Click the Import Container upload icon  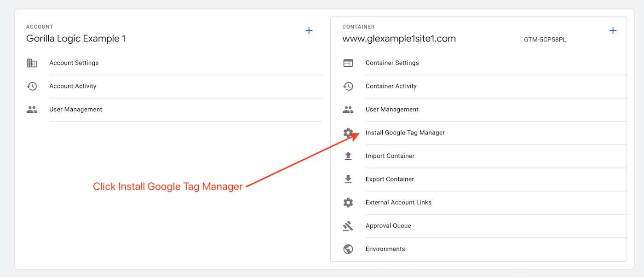point(348,156)
